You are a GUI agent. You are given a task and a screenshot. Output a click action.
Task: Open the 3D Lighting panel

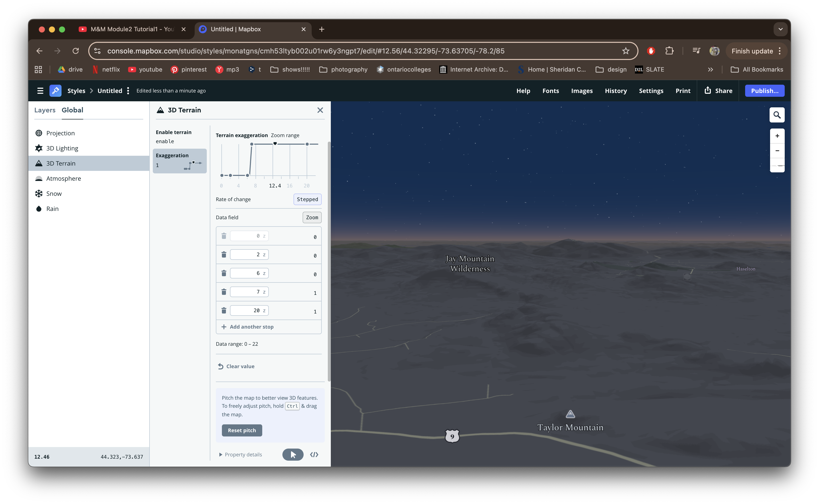point(62,148)
